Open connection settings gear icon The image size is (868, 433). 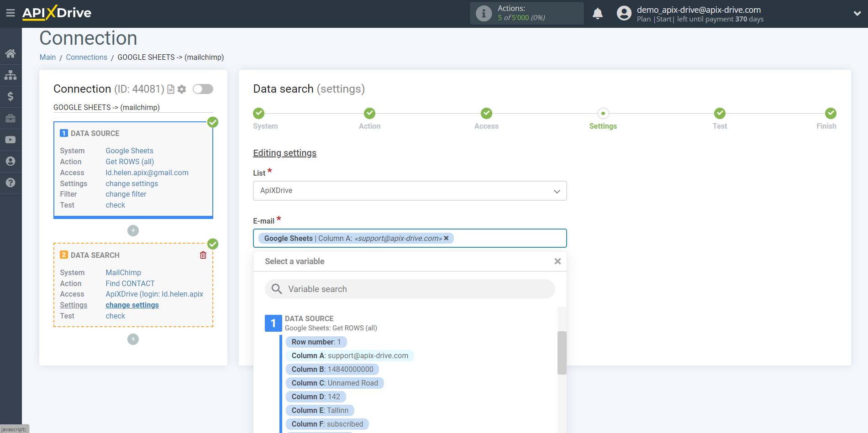(x=182, y=89)
